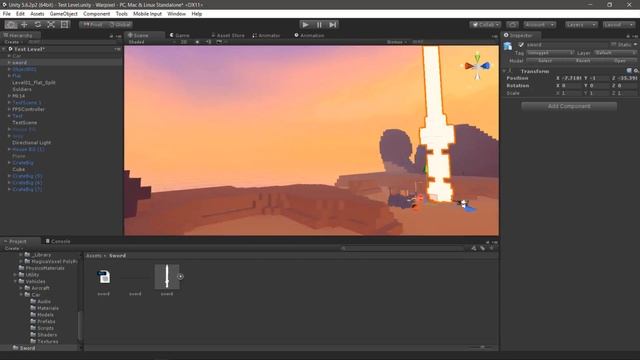This screenshot has width=640, height=360.
Task: Expand the FPSController object
Action: click(9, 109)
